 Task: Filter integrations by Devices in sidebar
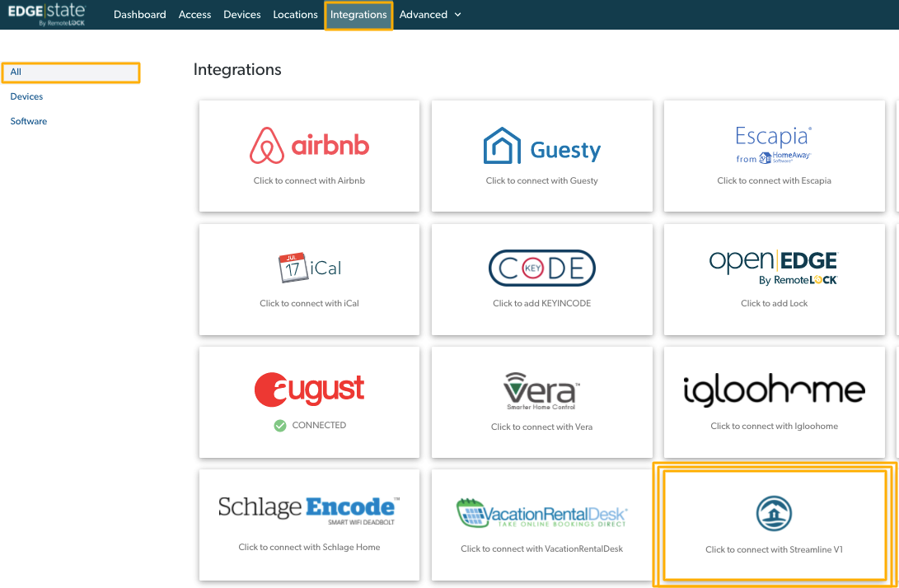coord(26,96)
